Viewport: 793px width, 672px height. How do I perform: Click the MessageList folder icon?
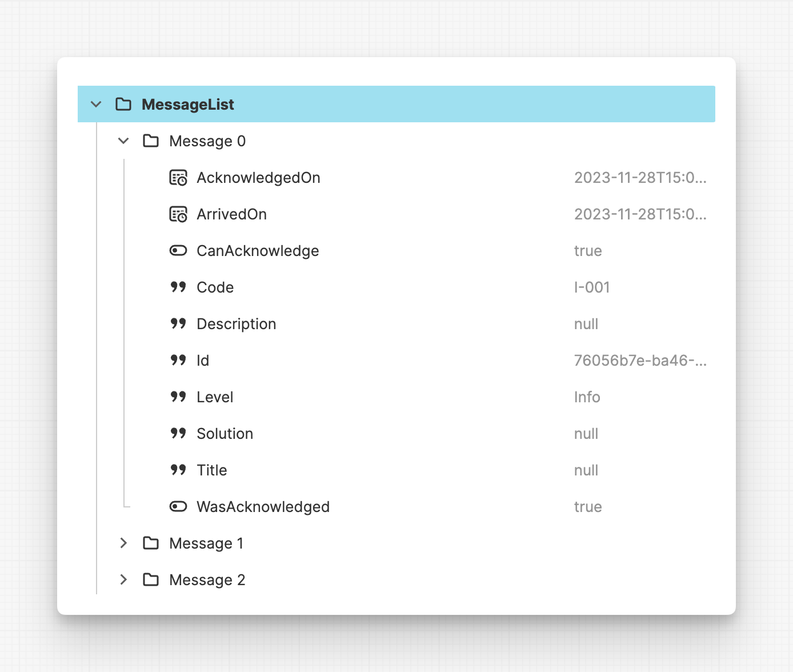123,104
